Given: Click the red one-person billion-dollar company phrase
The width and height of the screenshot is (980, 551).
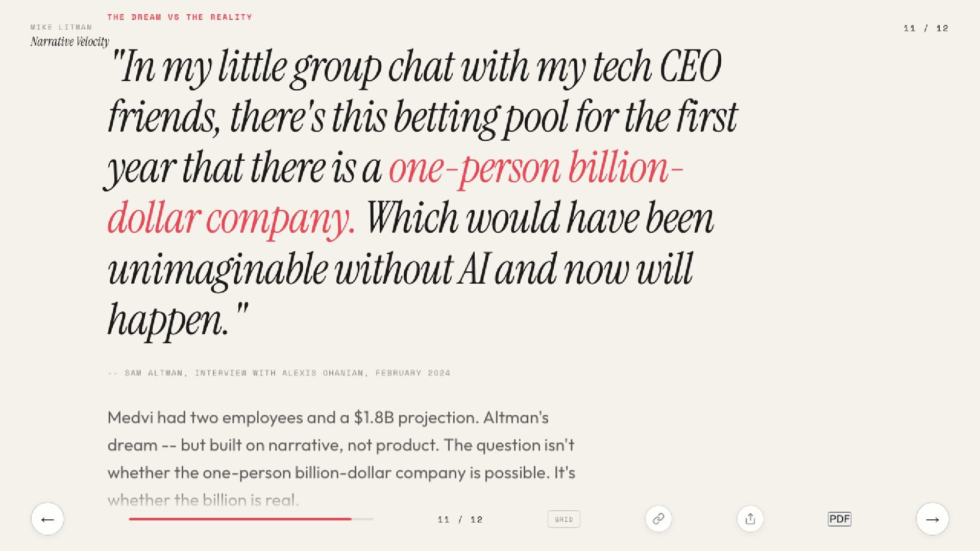Looking at the screenshot, I should [x=536, y=168].
